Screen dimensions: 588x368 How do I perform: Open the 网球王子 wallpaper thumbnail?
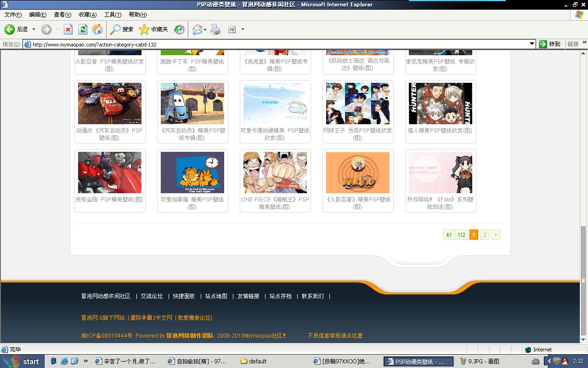tap(358, 103)
